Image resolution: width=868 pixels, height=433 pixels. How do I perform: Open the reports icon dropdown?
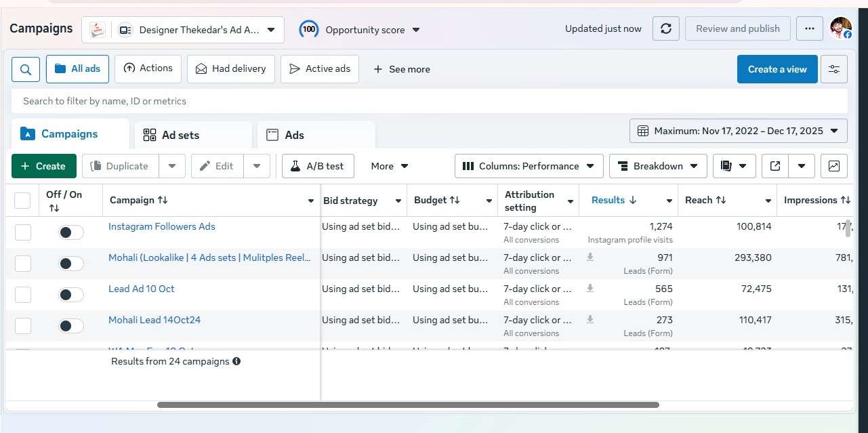click(734, 166)
